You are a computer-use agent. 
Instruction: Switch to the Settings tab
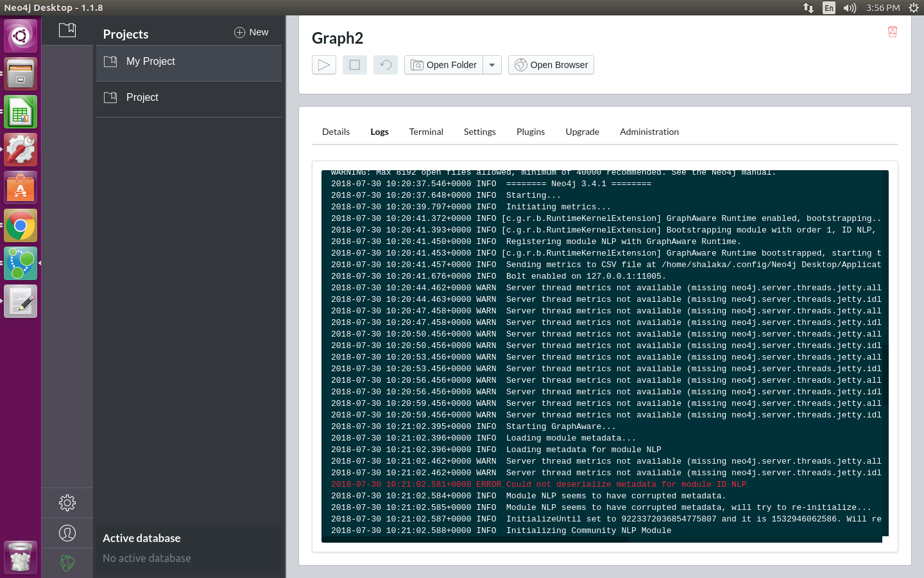click(x=479, y=132)
